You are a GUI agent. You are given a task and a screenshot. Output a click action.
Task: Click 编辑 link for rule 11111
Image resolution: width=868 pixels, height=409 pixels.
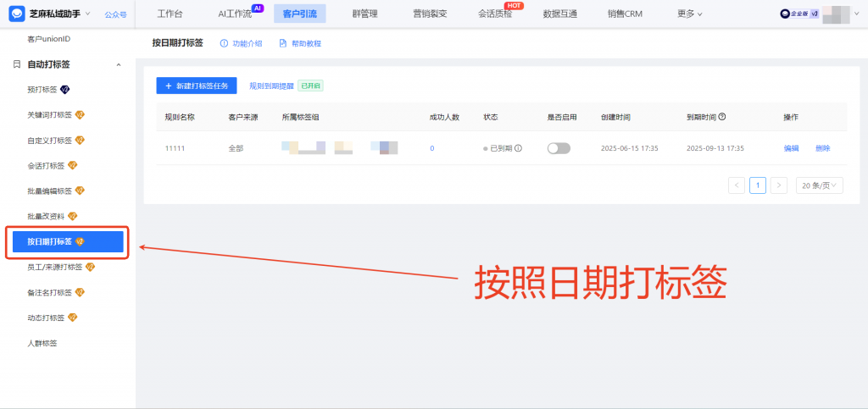point(791,148)
